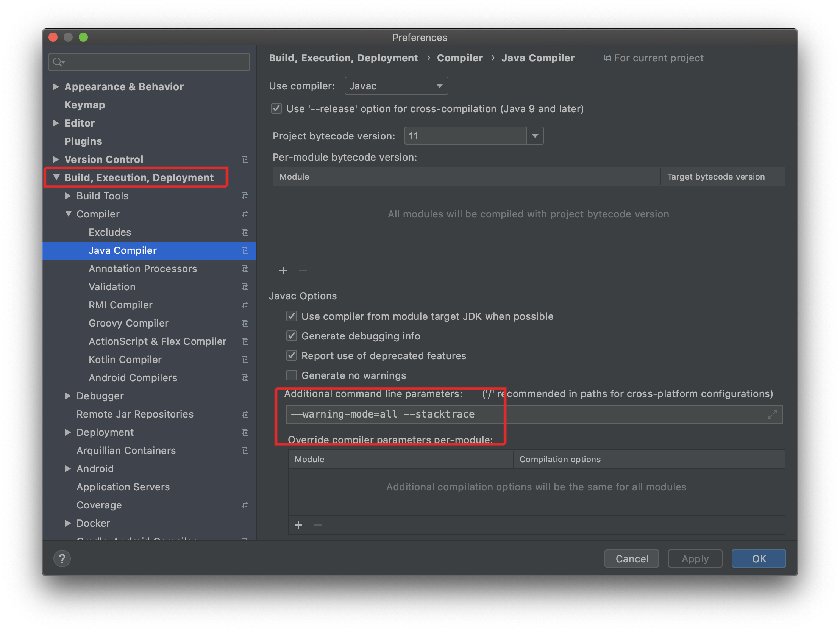This screenshot has height=632, width=840.
Task: Enable Generate no warnings checkbox
Action: [292, 375]
